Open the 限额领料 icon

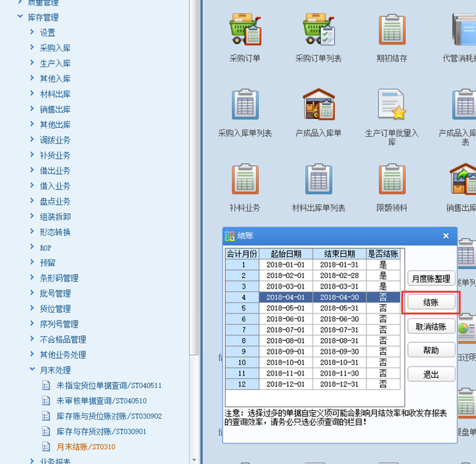(392, 179)
